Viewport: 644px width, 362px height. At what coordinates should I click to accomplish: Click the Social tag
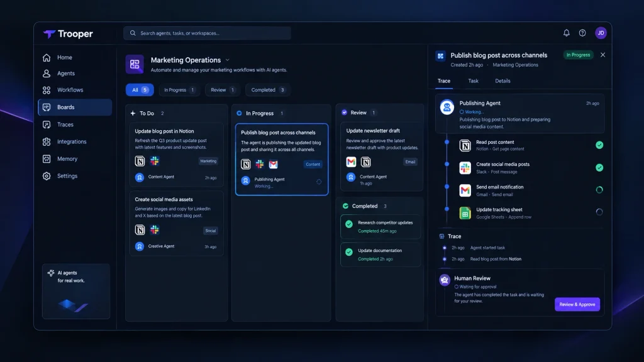pyautogui.click(x=210, y=231)
